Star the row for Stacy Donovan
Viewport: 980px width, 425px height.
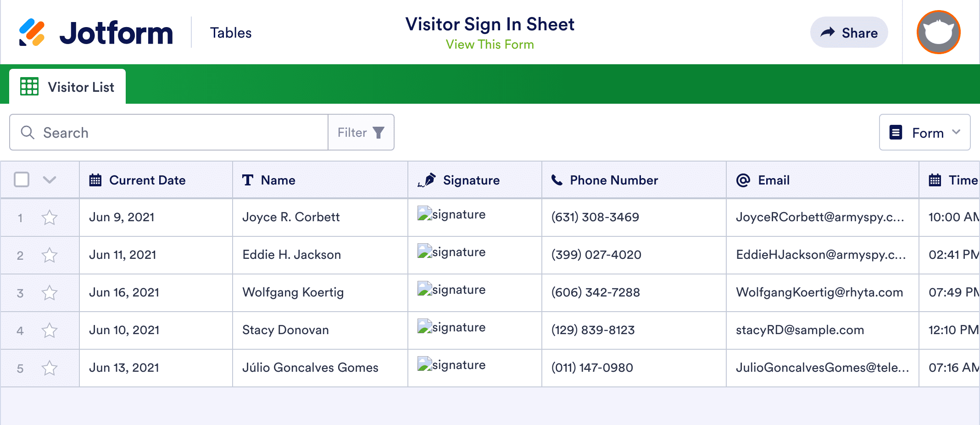click(49, 330)
